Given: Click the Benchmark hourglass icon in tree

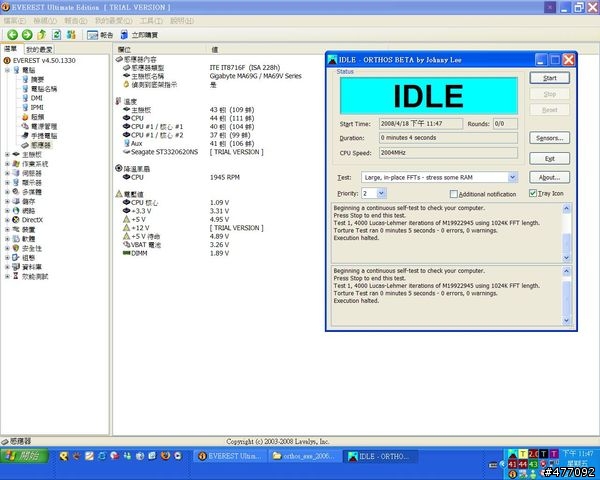Looking at the screenshot, I should pyautogui.click(x=16, y=276).
